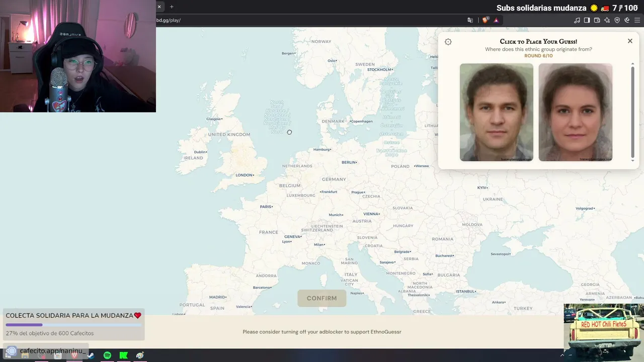This screenshot has height=362, width=644.
Task: Open a new browser tab
Action: (172, 7)
